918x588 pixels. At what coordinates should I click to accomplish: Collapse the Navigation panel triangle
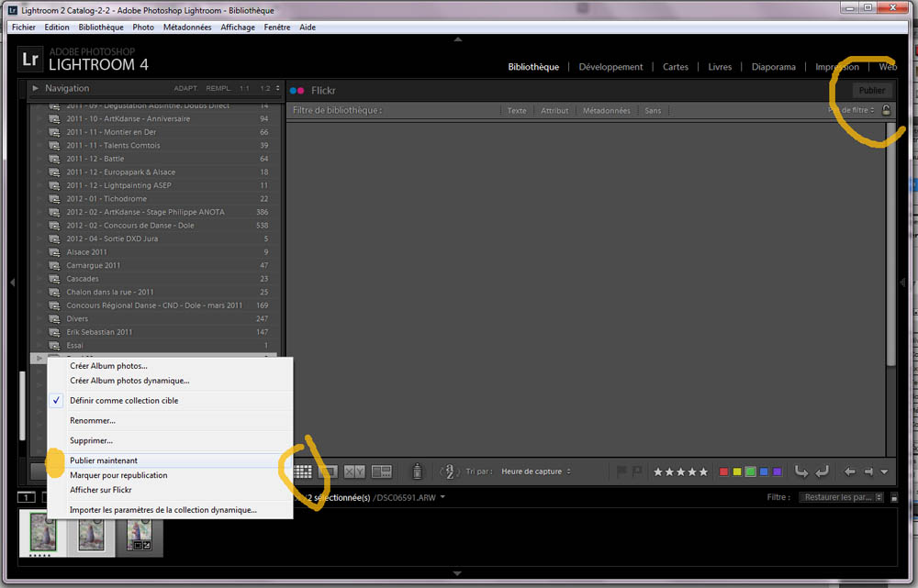tap(35, 88)
